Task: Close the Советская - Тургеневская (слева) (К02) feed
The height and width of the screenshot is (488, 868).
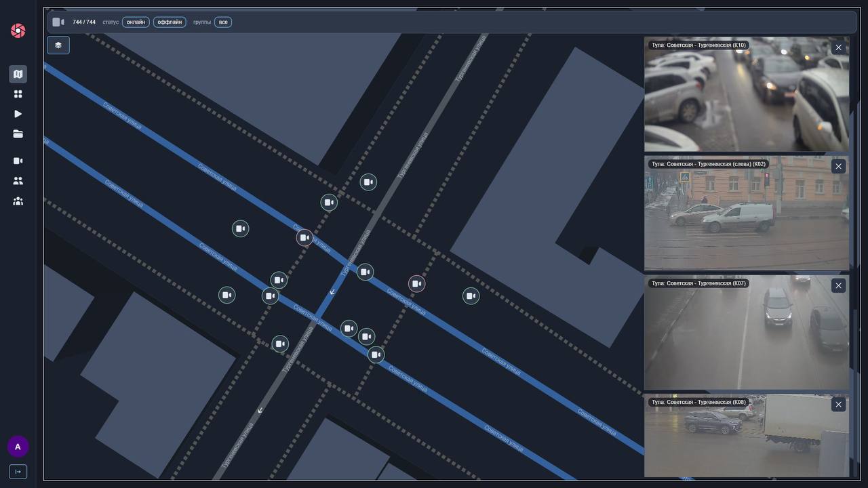Action: pyautogui.click(x=838, y=166)
